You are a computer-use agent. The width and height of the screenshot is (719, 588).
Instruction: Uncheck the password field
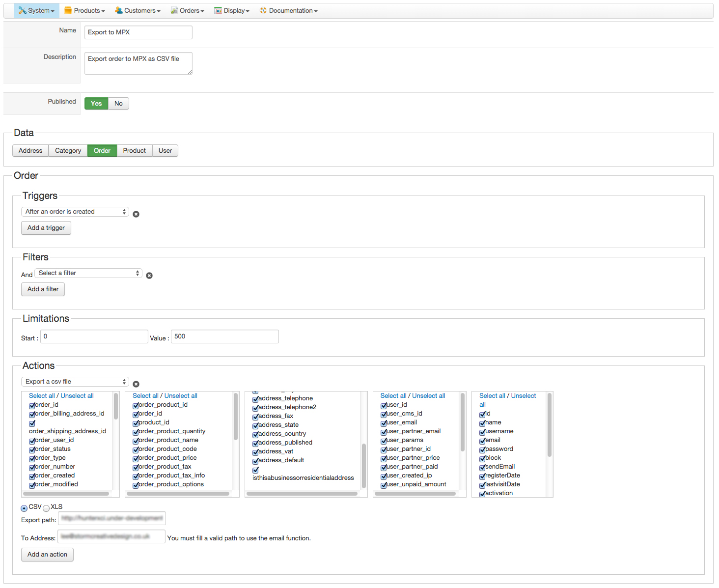(483, 450)
